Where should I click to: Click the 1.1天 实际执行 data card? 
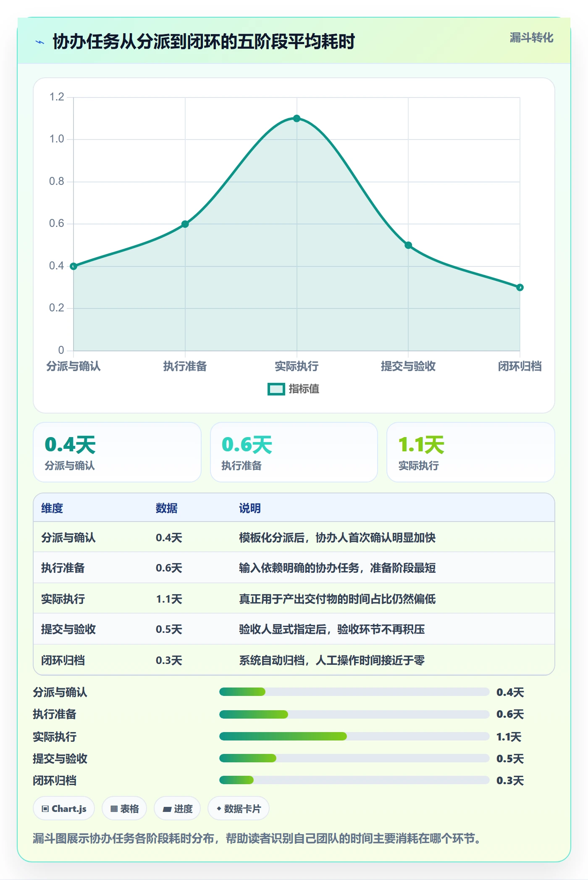pyautogui.click(x=471, y=452)
